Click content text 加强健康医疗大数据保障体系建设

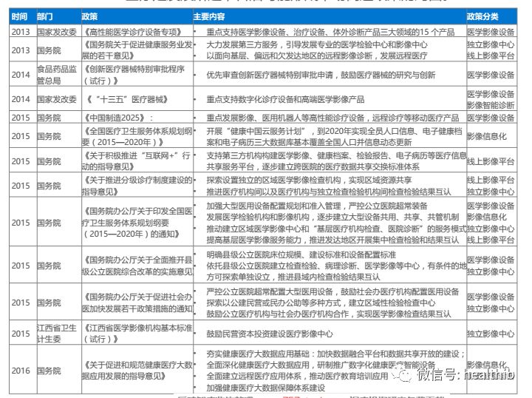tap(266, 388)
